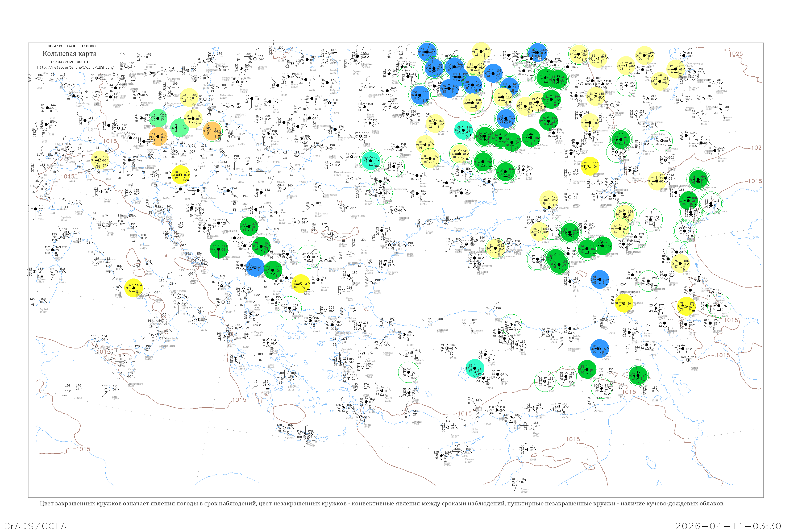Screen dimensions: 798x532
Task: Click the blue station circle at Teberda
Action: point(600,280)
